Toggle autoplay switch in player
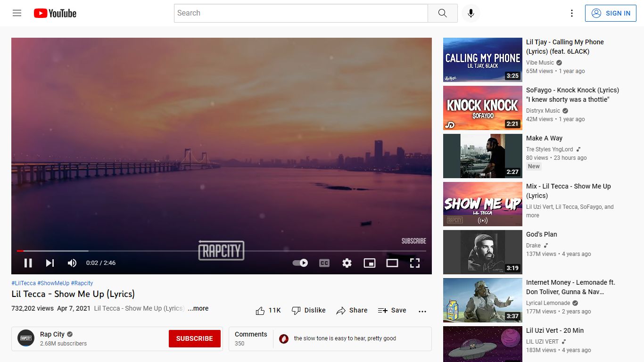 click(300, 263)
